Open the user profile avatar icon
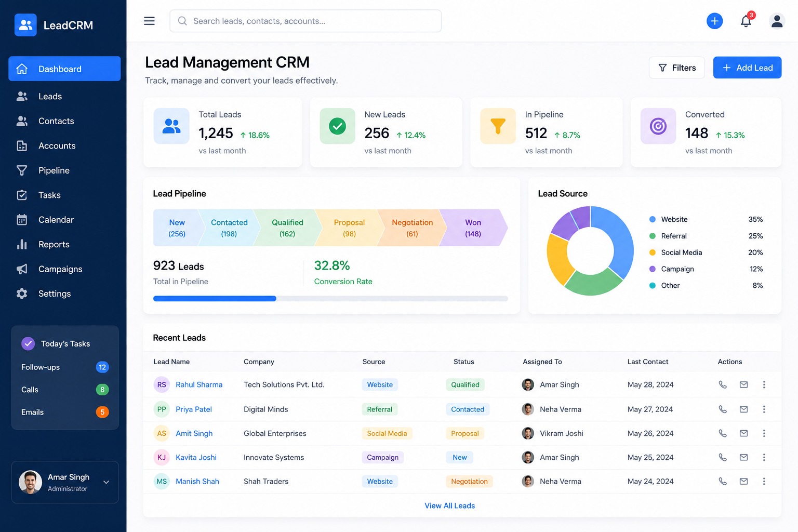The width and height of the screenshot is (798, 532). coord(777,21)
